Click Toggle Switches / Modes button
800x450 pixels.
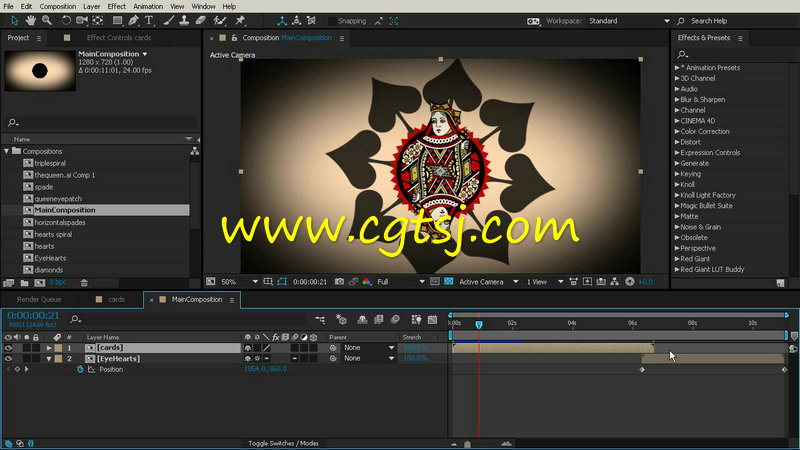click(283, 443)
